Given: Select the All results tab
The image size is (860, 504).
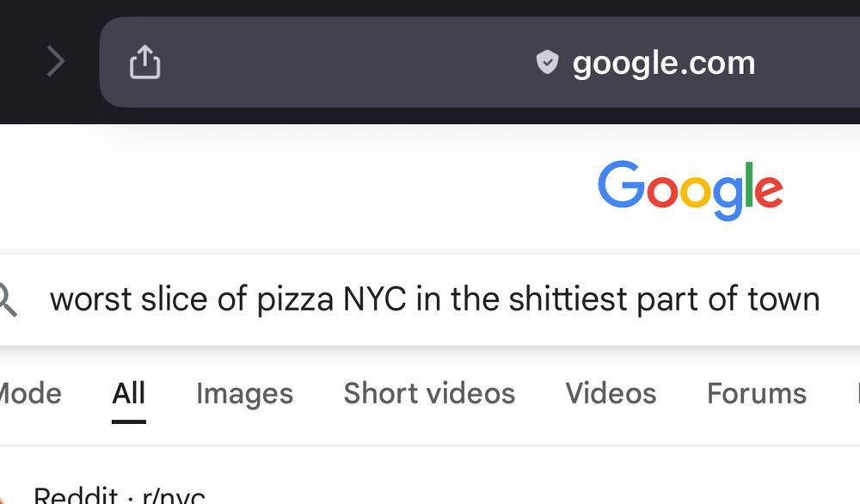Looking at the screenshot, I should (x=129, y=393).
